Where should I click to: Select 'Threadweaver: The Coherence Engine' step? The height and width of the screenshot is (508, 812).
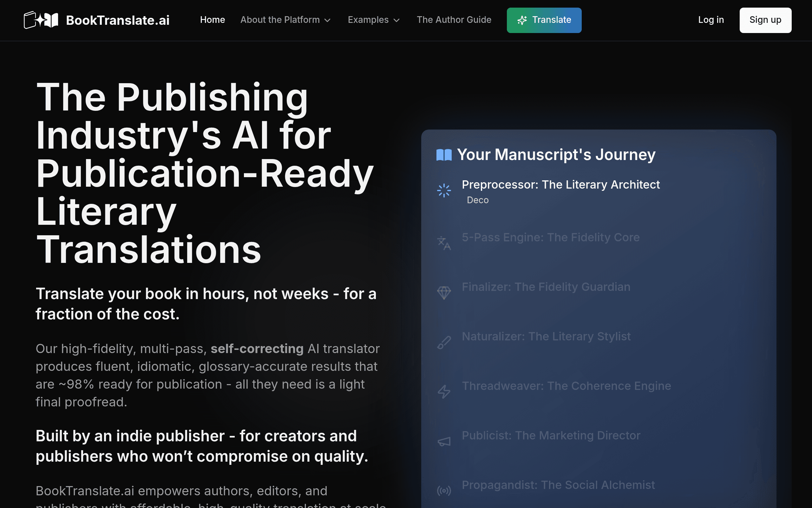tap(566, 386)
